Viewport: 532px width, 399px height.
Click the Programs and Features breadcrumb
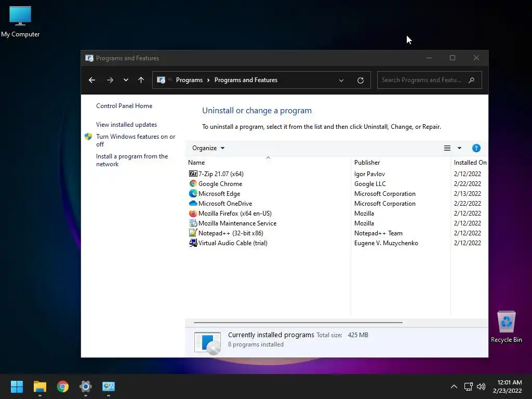coord(246,80)
